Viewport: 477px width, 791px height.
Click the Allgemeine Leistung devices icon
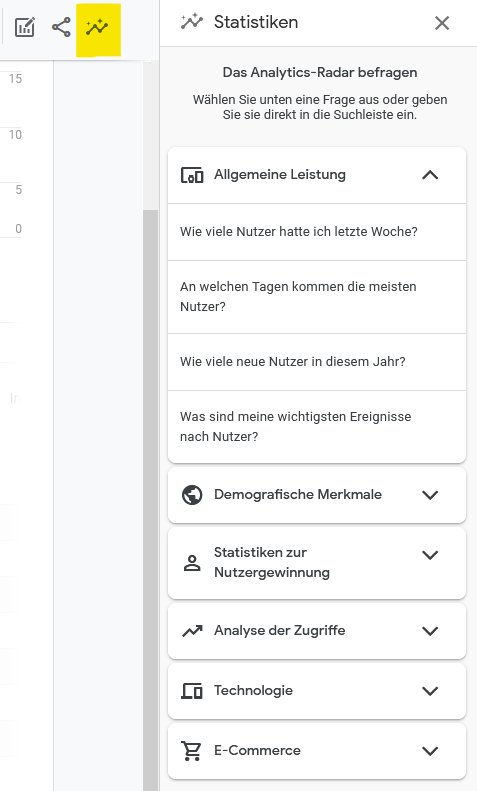pos(192,176)
